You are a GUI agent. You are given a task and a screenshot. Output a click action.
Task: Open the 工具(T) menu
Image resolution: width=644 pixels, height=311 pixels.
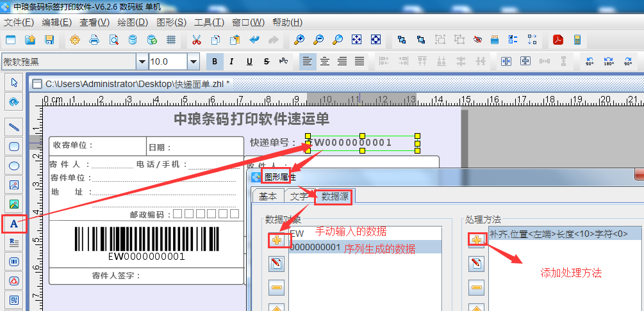(210, 22)
